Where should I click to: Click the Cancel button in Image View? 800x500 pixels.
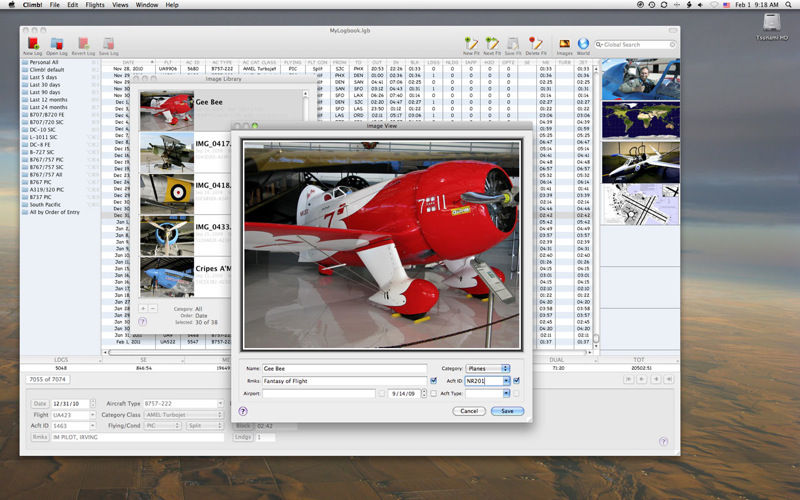pos(469,411)
